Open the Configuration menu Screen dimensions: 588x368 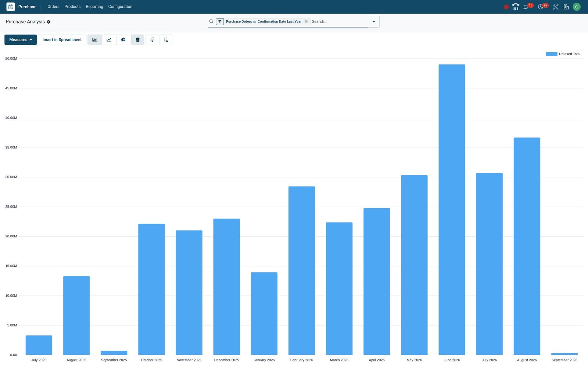(x=120, y=7)
